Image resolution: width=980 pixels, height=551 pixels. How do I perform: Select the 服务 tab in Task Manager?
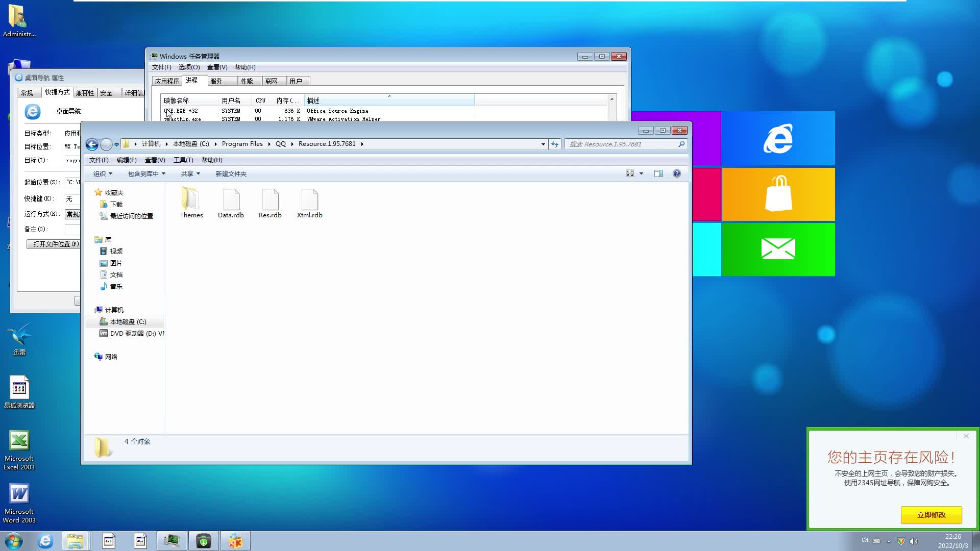click(217, 81)
